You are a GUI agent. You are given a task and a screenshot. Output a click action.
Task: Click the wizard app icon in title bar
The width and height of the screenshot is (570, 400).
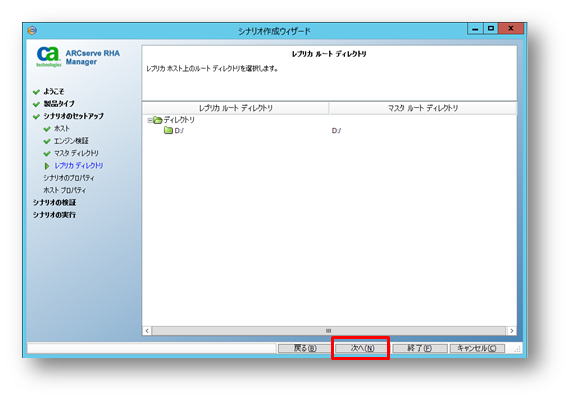(x=32, y=30)
